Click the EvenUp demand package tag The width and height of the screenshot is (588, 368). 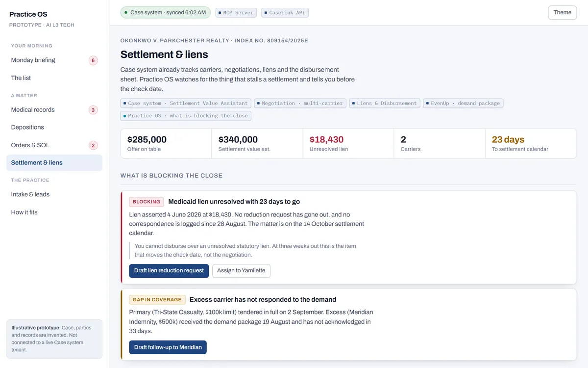coord(463,104)
